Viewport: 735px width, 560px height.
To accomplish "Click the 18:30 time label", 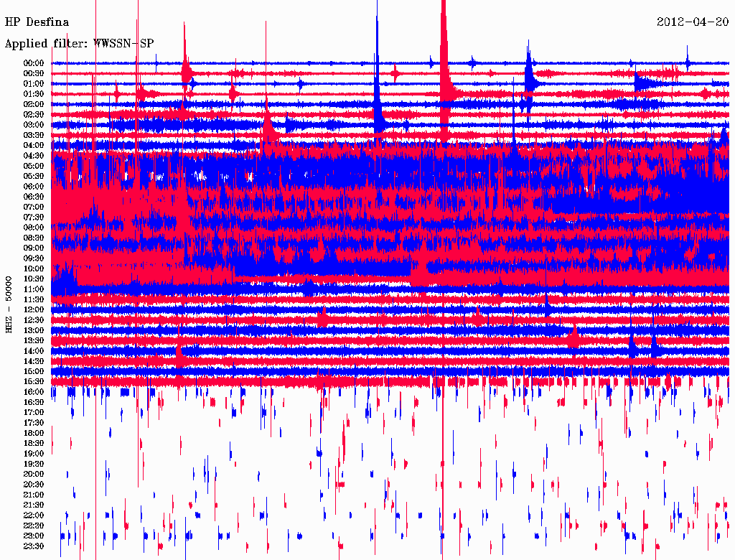I will click(34, 443).
